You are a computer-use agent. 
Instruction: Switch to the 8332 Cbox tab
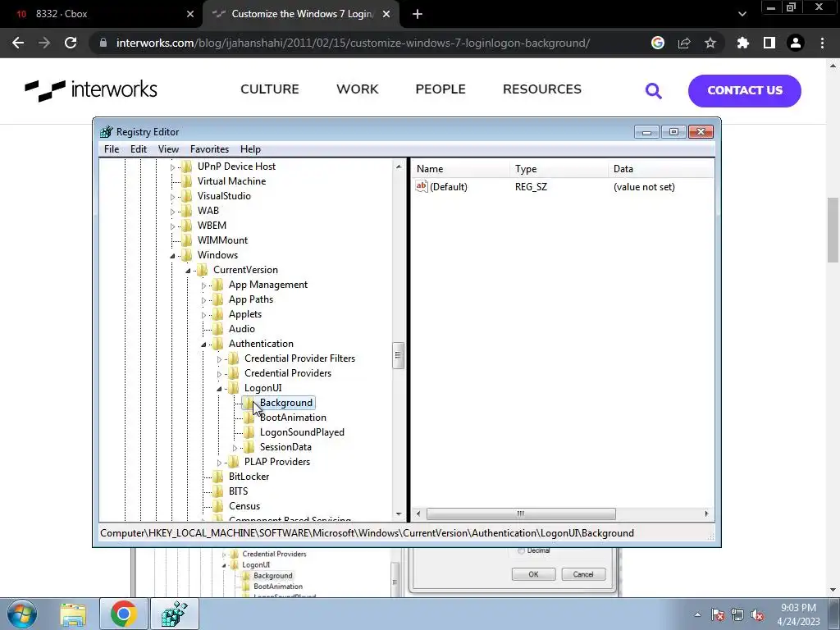(102, 14)
